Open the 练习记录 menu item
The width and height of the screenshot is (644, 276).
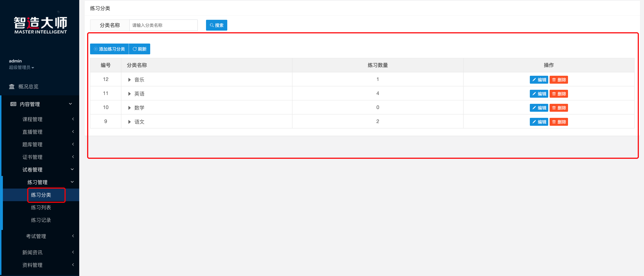click(41, 220)
